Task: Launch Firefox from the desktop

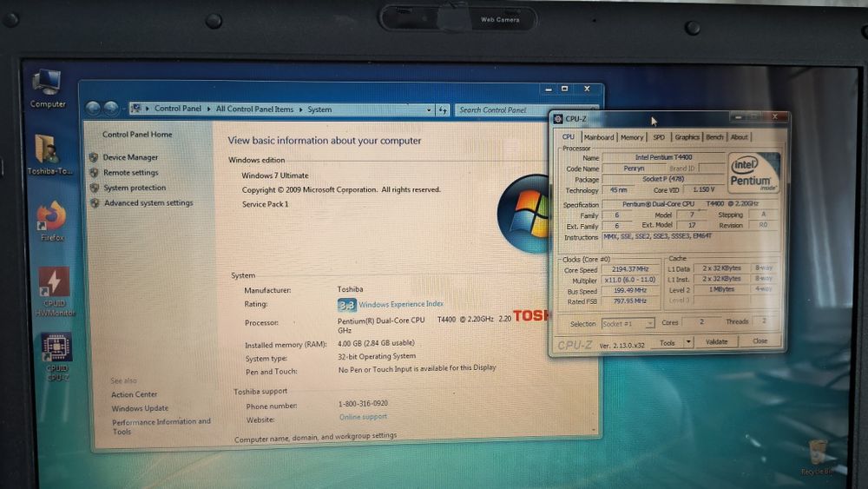Action: 51,221
